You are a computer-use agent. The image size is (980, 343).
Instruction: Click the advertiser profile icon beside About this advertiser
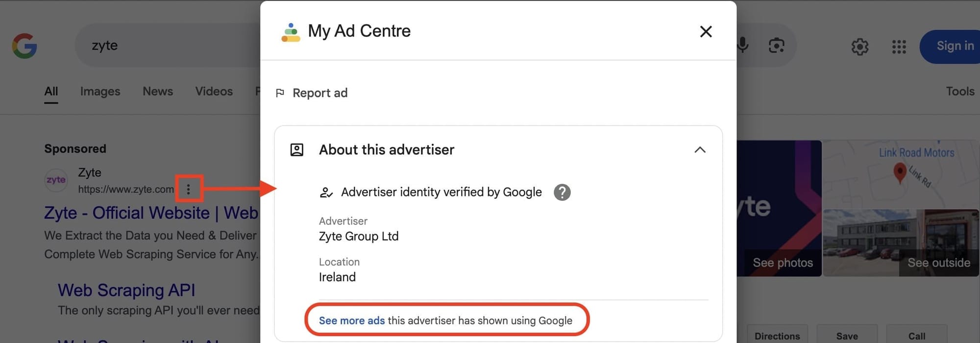point(296,150)
